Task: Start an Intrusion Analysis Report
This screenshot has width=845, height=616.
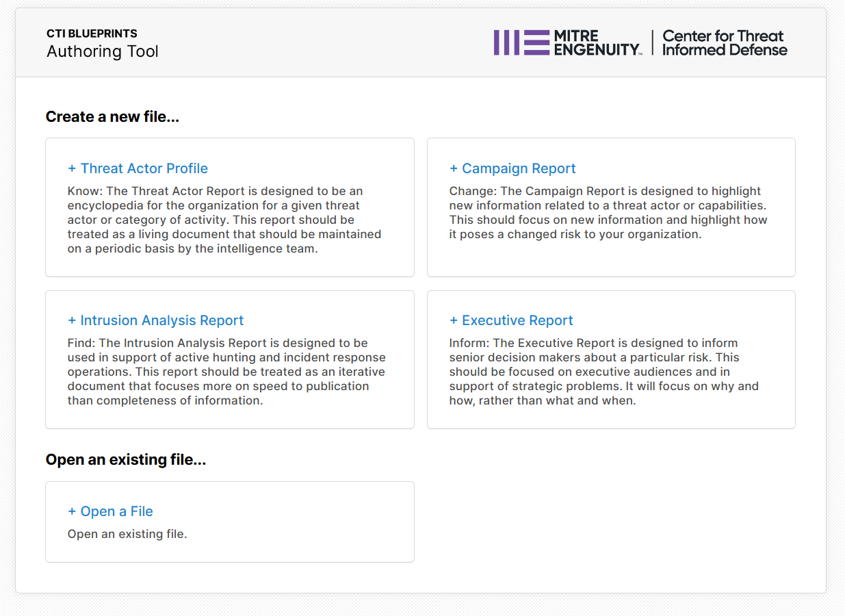Action: pos(162,320)
